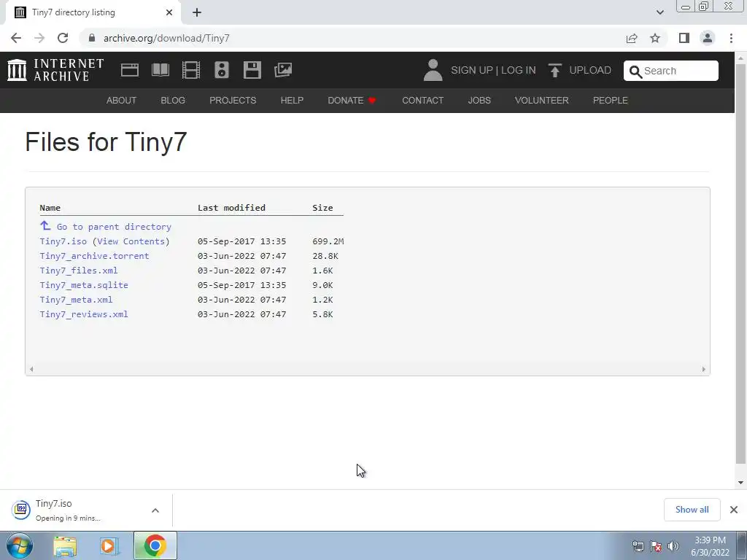This screenshot has width=747, height=560.
Task: Open a new browser tab
Action: click(197, 12)
